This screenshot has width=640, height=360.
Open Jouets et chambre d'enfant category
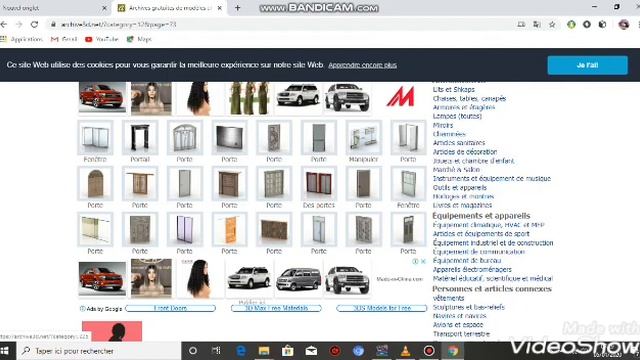[x=473, y=161]
